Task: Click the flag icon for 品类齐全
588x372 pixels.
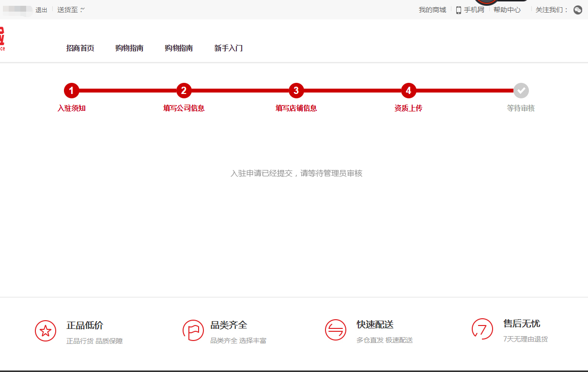Action: (x=193, y=330)
